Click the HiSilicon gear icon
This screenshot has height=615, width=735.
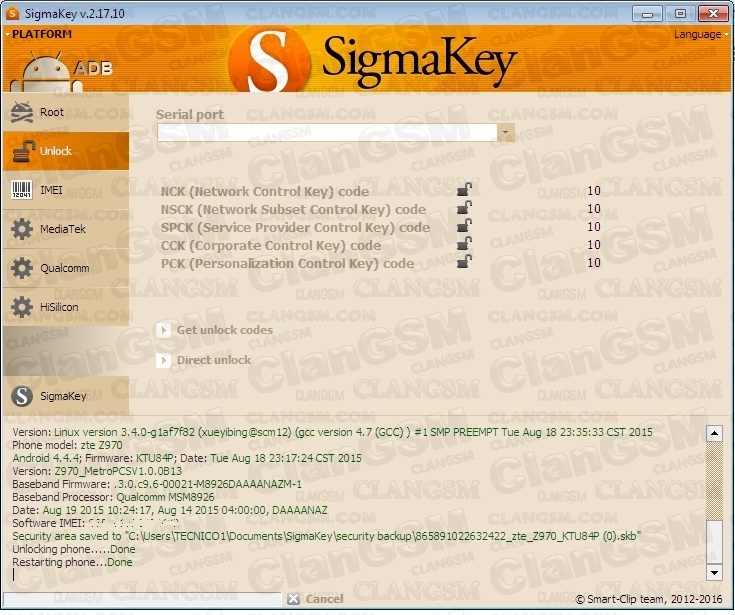coord(22,307)
